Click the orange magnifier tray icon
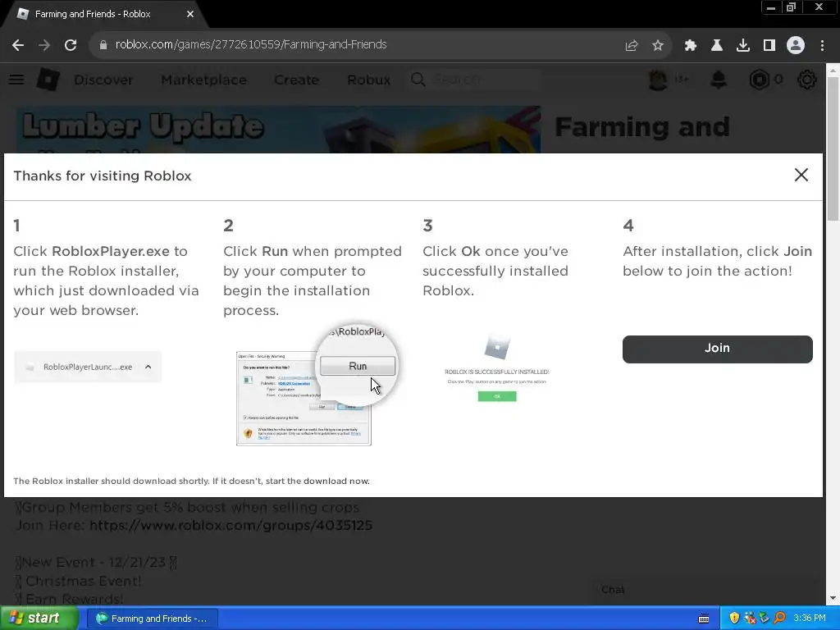The image size is (840, 630). click(779, 619)
